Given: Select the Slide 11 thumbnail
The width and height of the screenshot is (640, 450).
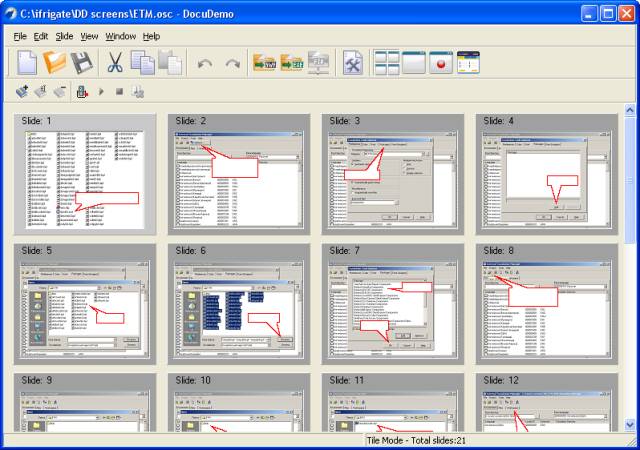Looking at the screenshot, I should pyautogui.click(x=393, y=403).
